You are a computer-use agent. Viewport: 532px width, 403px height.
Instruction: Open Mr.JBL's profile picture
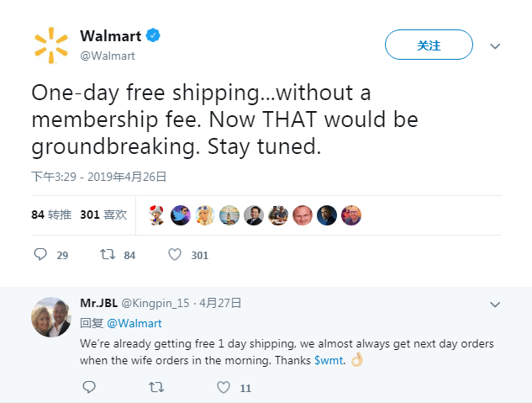click(51, 317)
